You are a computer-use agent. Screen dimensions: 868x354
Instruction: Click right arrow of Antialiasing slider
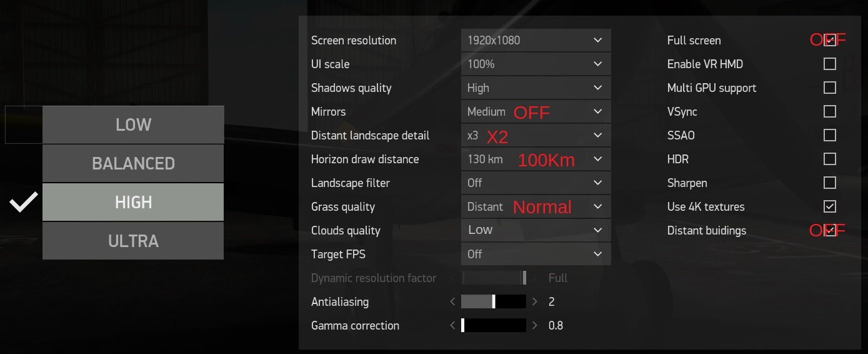[534, 302]
